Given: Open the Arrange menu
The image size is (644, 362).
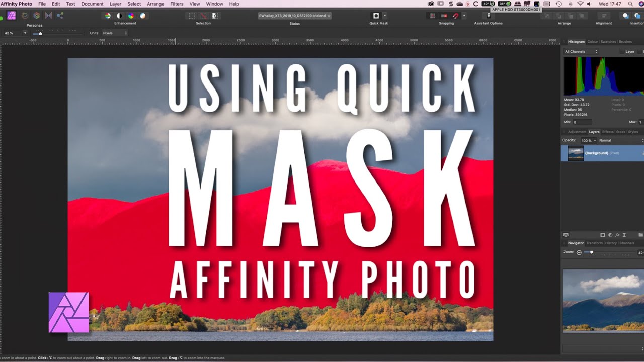Looking at the screenshot, I should (x=155, y=4).
